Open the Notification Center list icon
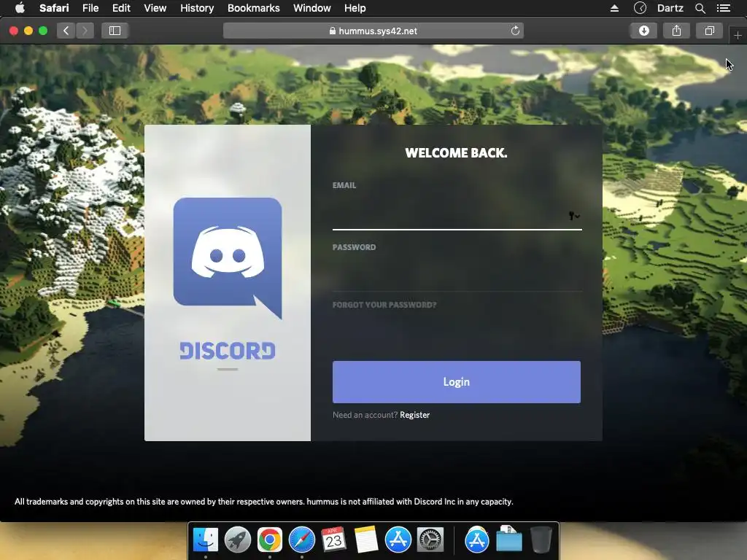Image resolution: width=747 pixels, height=560 pixels. [723, 8]
